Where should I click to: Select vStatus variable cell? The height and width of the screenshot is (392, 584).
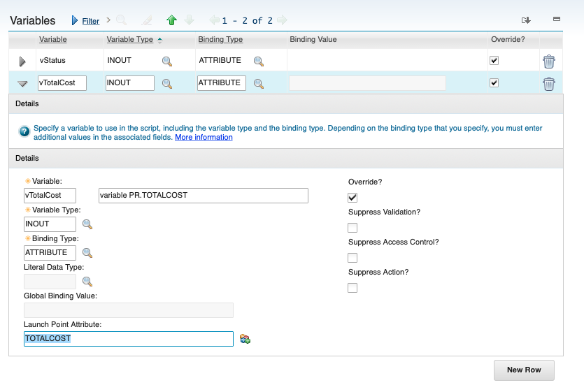[52, 60]
